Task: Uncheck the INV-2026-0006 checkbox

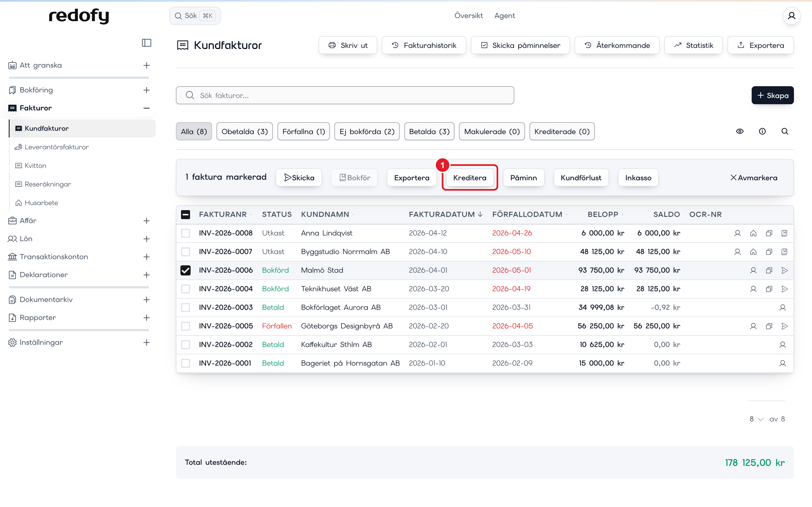Action: [186, 270]
